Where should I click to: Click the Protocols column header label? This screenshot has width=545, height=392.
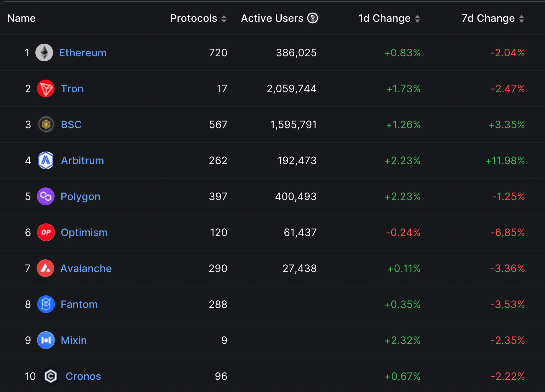[x=194, y=18]
